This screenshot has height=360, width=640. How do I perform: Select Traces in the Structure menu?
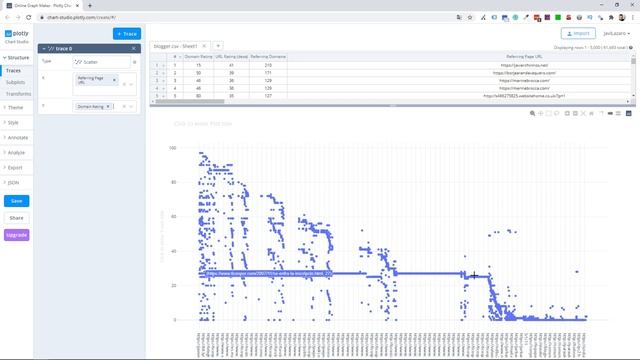(x=13, y=71)
